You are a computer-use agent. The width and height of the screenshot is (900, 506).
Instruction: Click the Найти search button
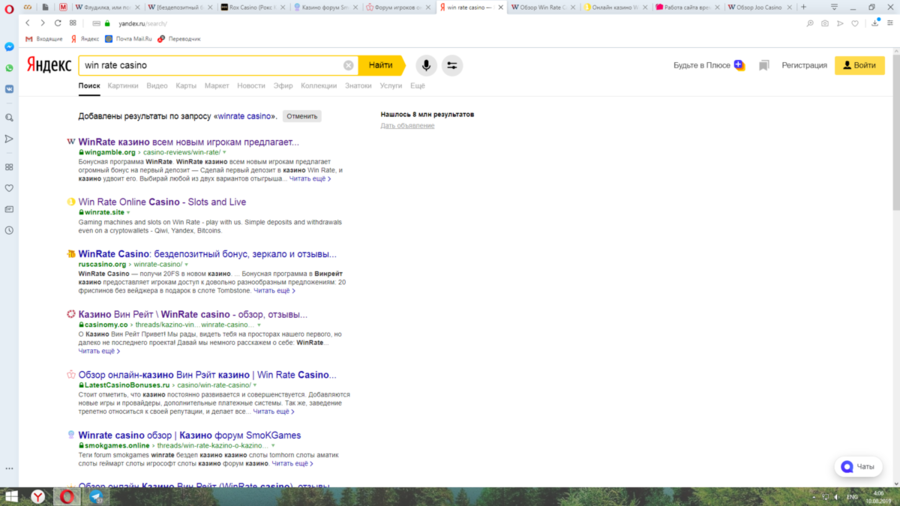point(381,65)
